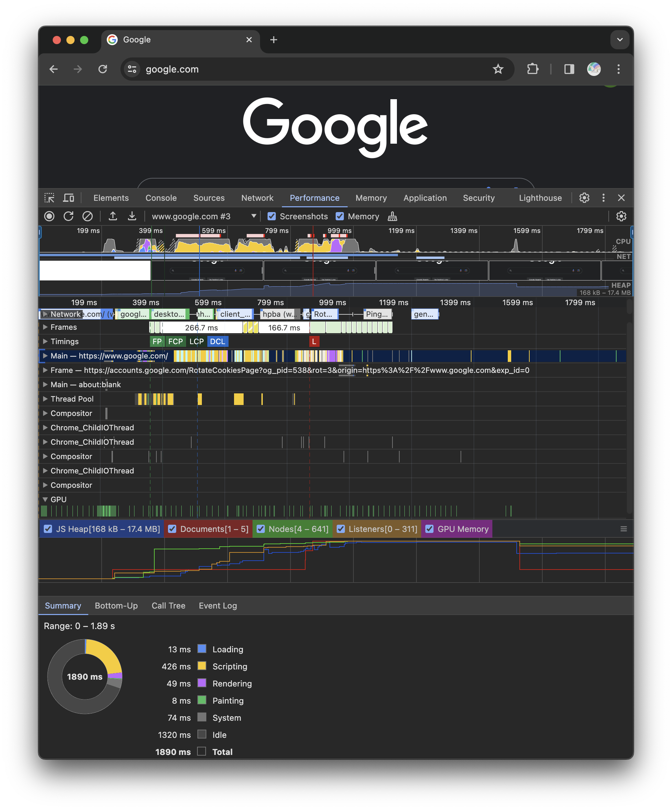
Task: Bookmark this page with the star icon
Action: (498, 69)
